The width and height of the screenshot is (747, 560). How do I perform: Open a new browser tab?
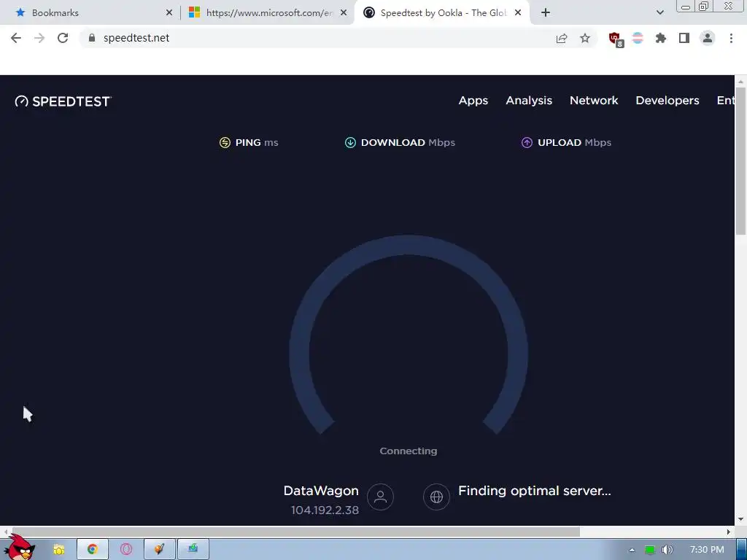point(546,13)
